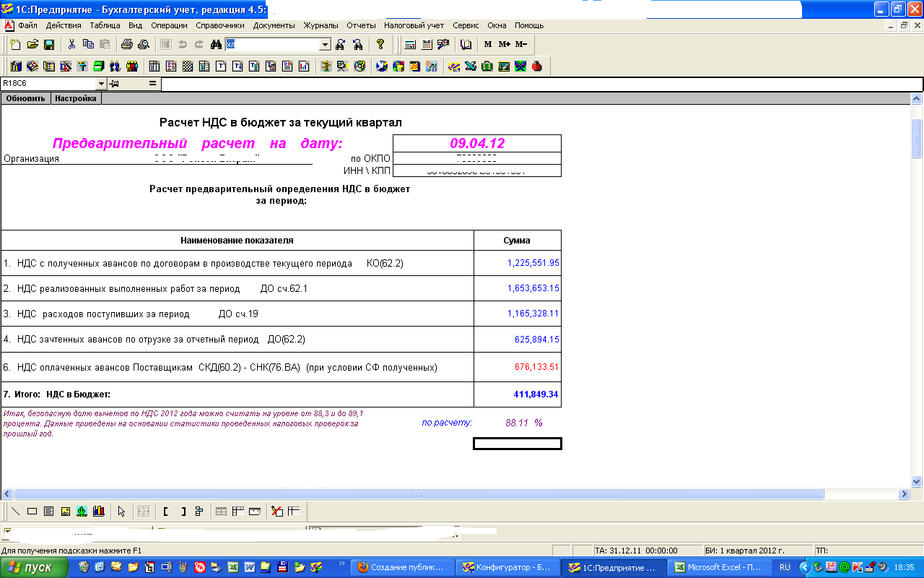
Task: Open the search text dropdown arrow
Action: pyautogui.click(x=325, y=45)
